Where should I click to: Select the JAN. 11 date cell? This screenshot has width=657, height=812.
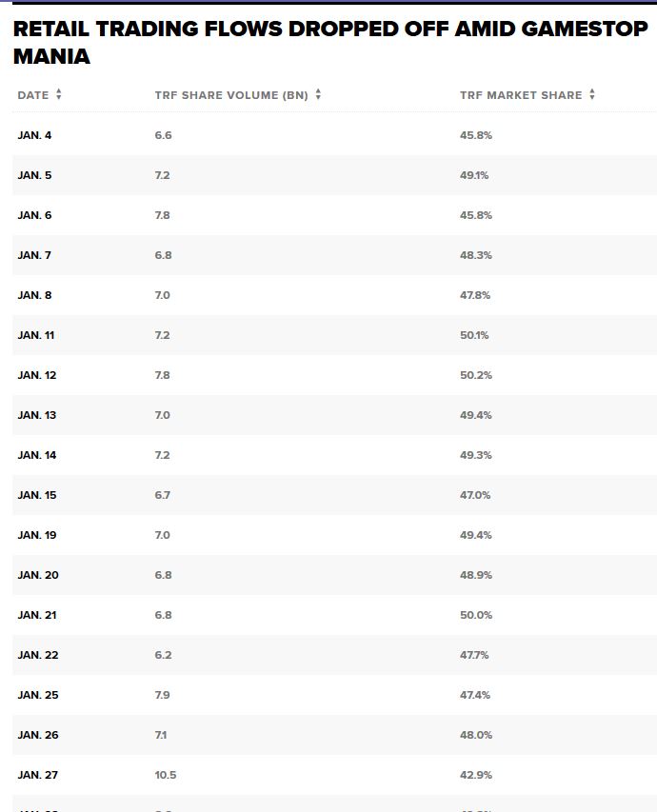coord(36,335)
